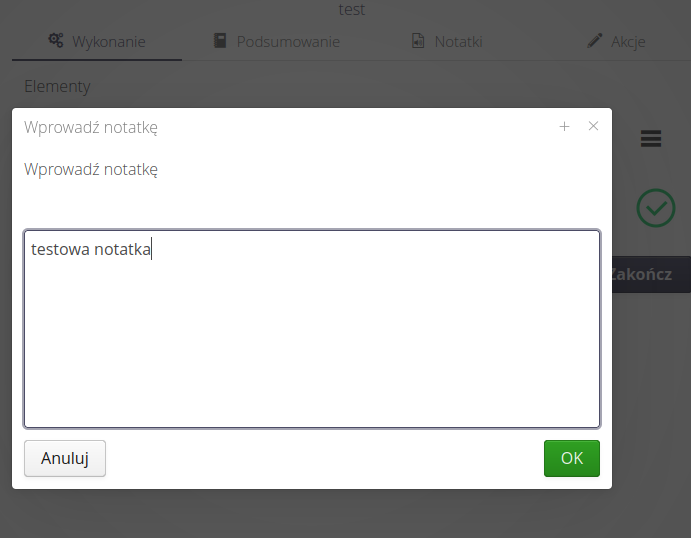The width and height of the screenshot is (691, 538).
Task: Cancel the note with Anuluj button
Action: click(65, 458)
